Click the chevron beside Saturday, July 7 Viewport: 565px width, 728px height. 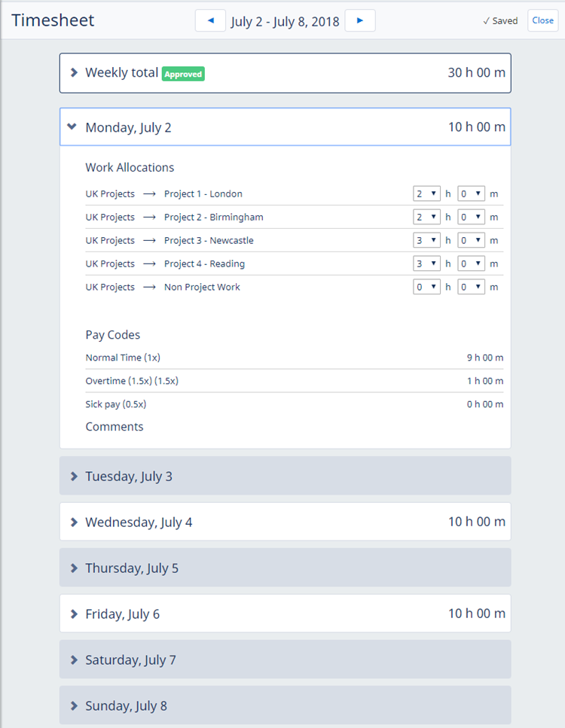tap(74, 659)
